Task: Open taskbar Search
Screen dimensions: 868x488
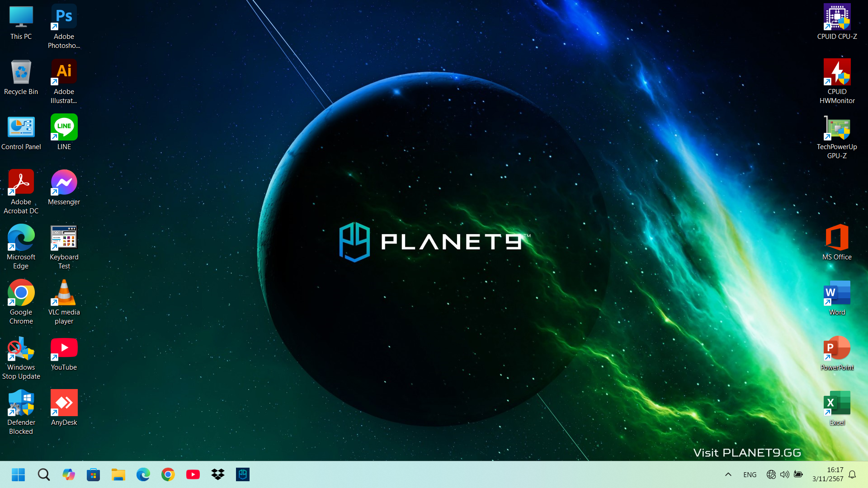Action: click(44, 474)
